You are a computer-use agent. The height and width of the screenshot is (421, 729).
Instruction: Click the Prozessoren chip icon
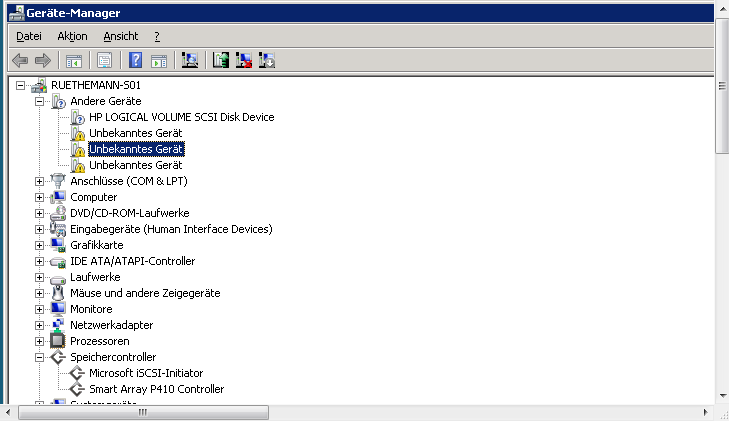58,342
